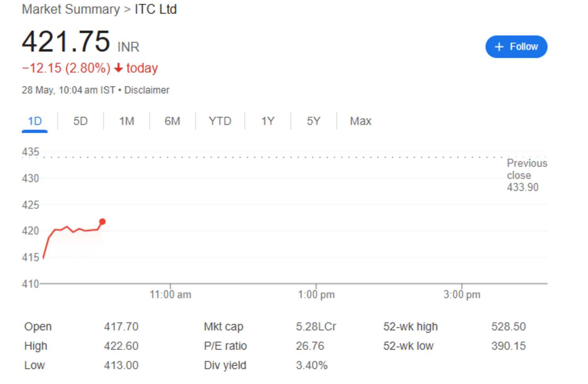Select the YTD chart range

tap(220, 121)
